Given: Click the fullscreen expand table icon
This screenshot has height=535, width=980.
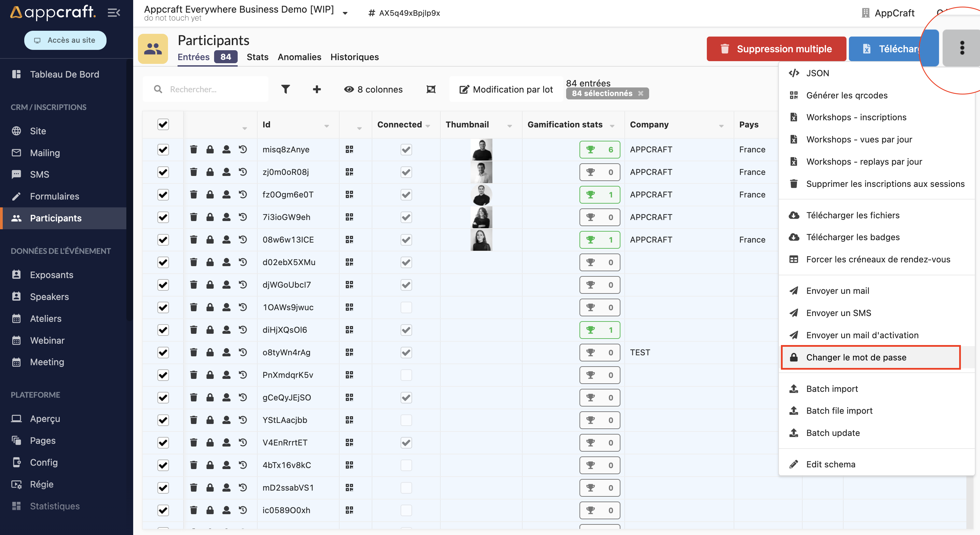Looking at the screenshot, I should pos(431,90).
